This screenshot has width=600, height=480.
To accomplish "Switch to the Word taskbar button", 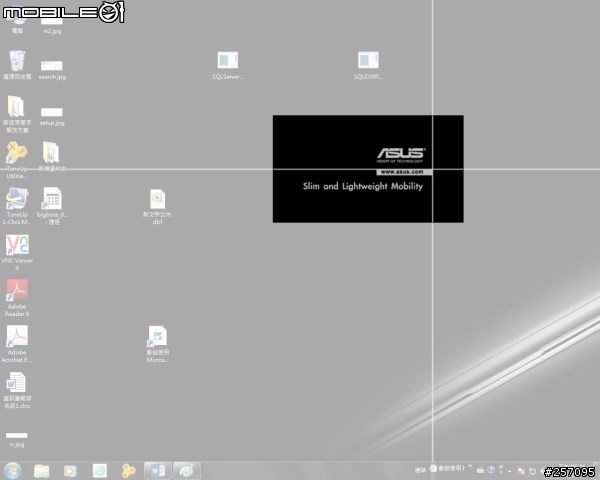I will pos(157,471).
